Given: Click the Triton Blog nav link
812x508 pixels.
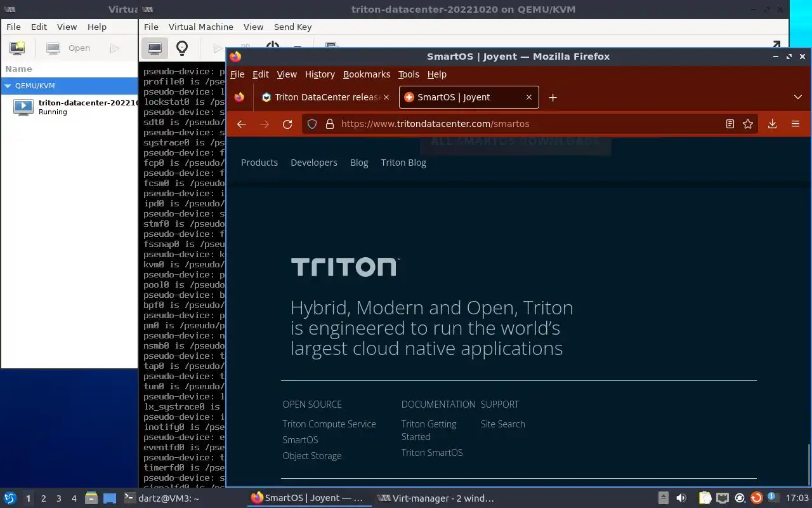Looking at the screenshot, I should [403, 163].
